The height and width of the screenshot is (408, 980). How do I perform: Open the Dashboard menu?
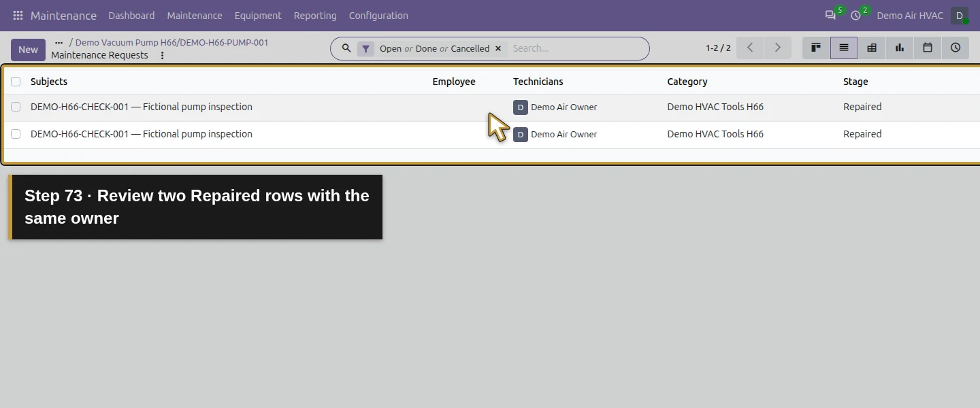(131, 15)
